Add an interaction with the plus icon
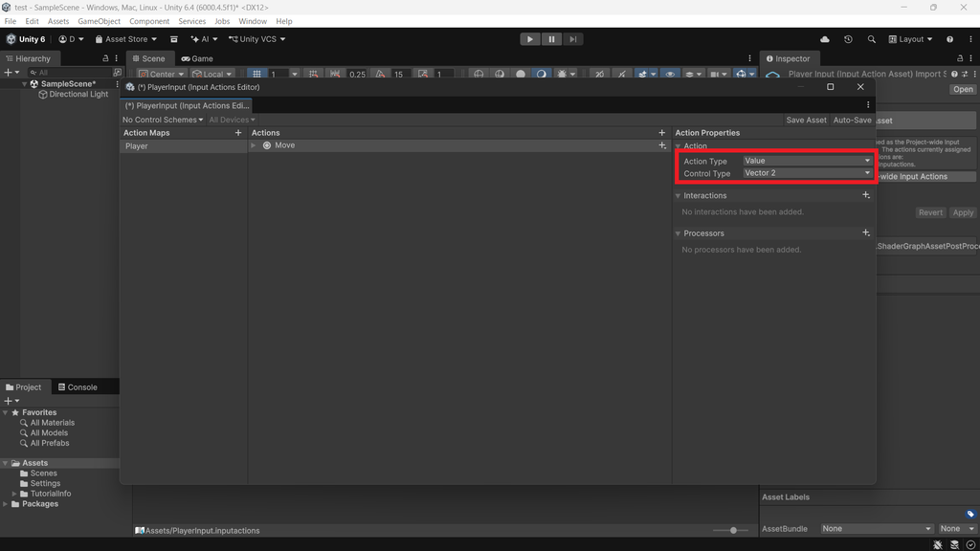This screenshot has width=980, height=551. click(x=865, y=195)
